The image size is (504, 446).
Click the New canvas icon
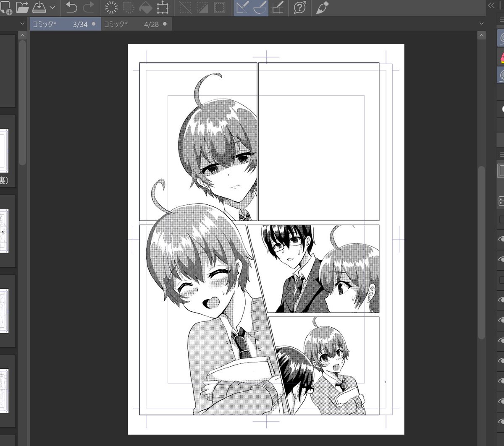(6, 7)
